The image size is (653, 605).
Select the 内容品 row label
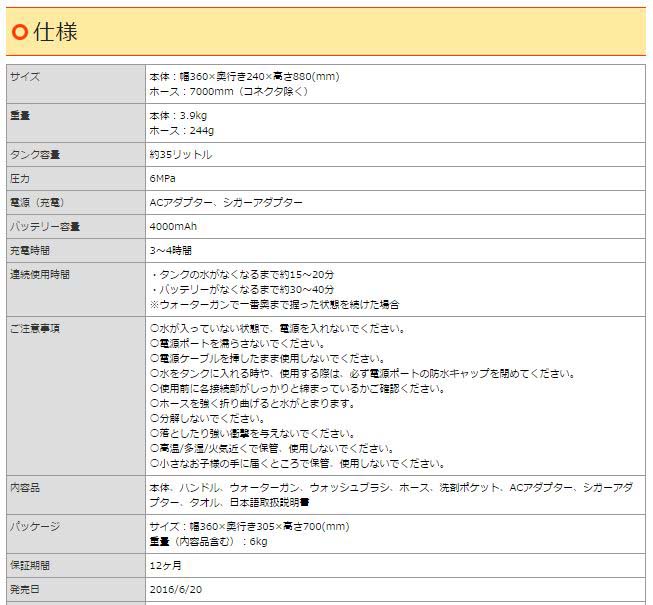pyautogui.click(x=25, y=488)
